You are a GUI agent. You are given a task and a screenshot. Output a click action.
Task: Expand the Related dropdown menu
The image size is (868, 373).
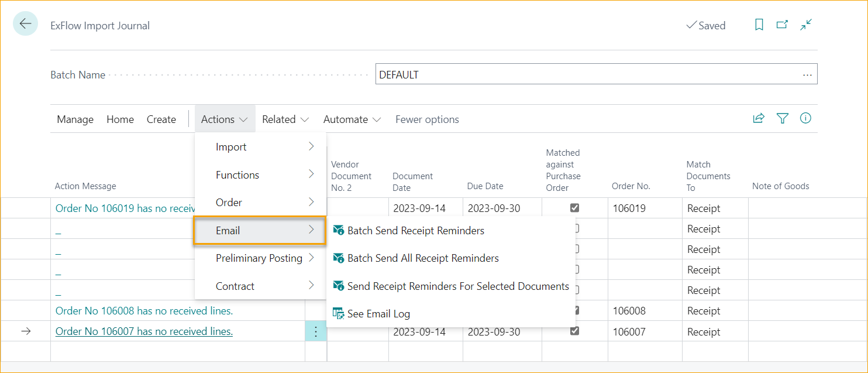coord(285,119)
